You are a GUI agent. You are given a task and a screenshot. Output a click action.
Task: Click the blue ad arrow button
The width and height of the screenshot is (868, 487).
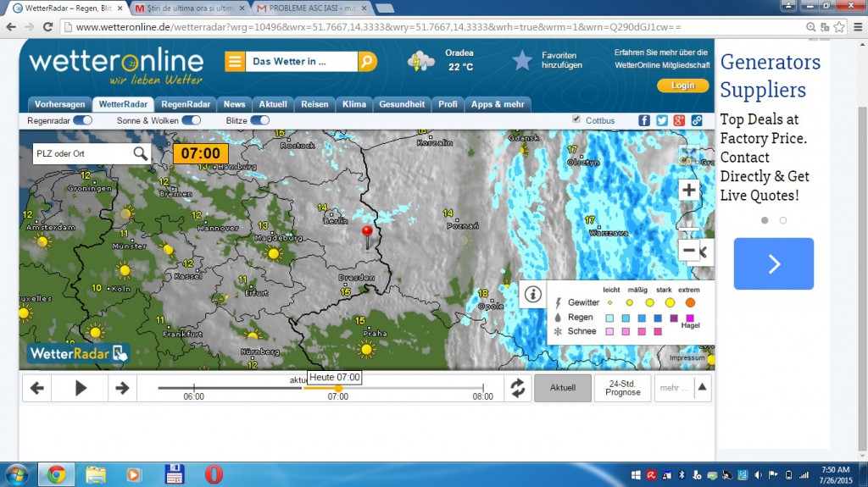pyautogui.click(x=773, y=264)
